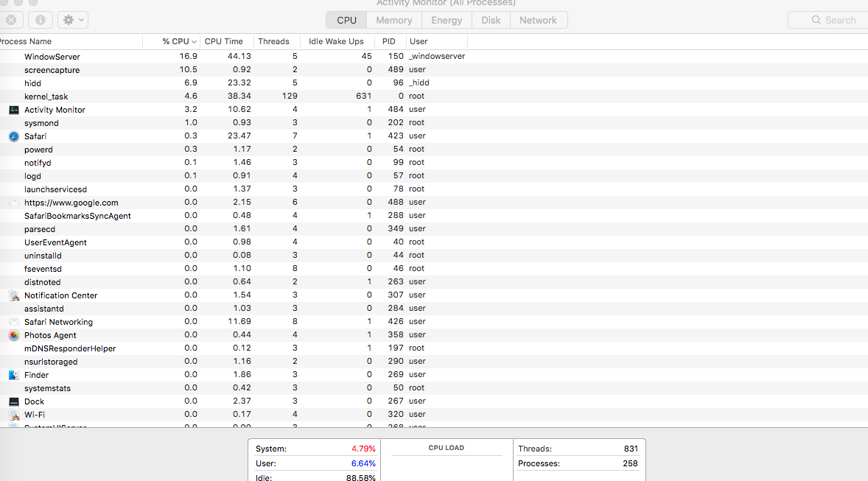Image resolution: width=868 pixels, height=481 pixels.
Task: Click the Quit Process (X) toolbar button
Action: coord(10,20)
